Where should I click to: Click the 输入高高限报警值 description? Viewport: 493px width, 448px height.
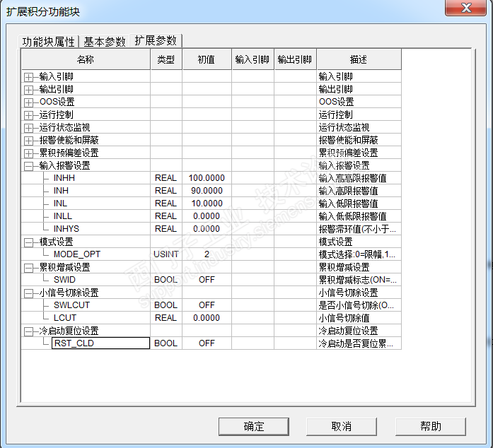pos(359,178)
